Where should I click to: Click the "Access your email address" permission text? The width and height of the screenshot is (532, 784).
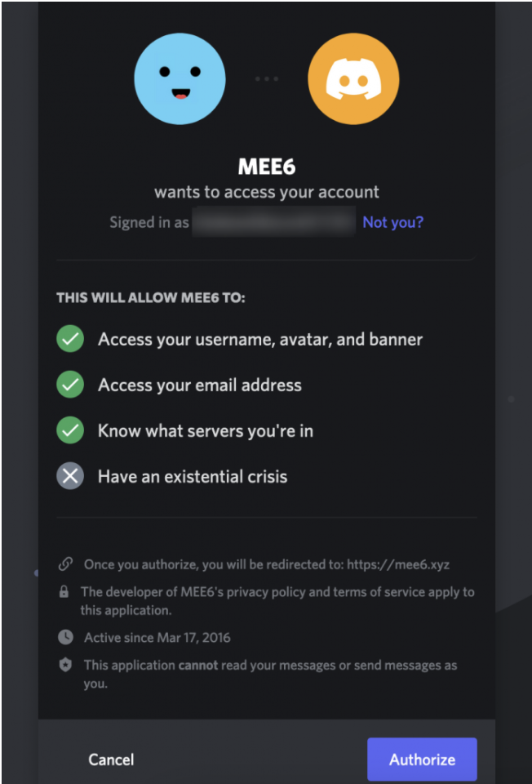pyautogui.click(x=200, y=385)
